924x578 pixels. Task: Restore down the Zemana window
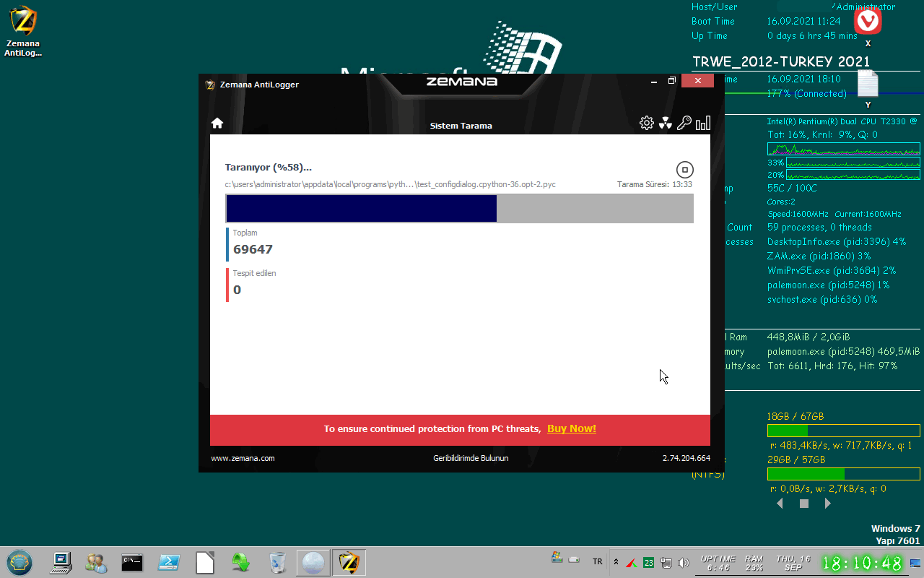pos(671,81)
